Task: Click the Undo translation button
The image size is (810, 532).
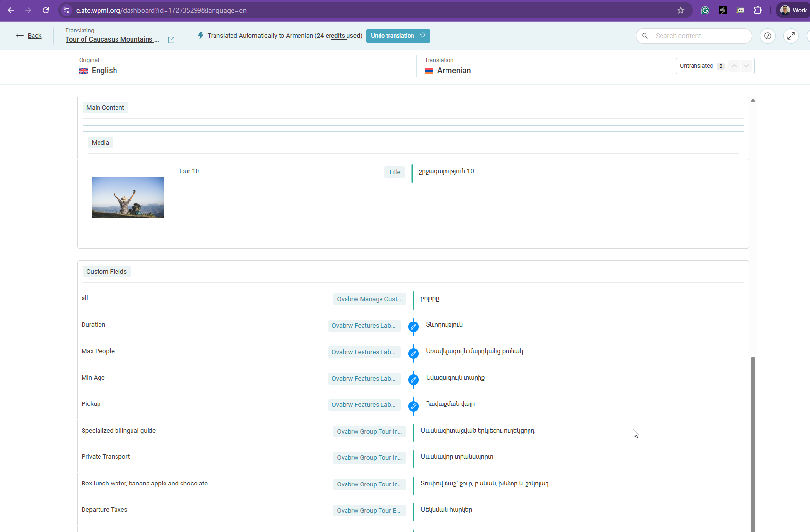Action: click(397, 36)
